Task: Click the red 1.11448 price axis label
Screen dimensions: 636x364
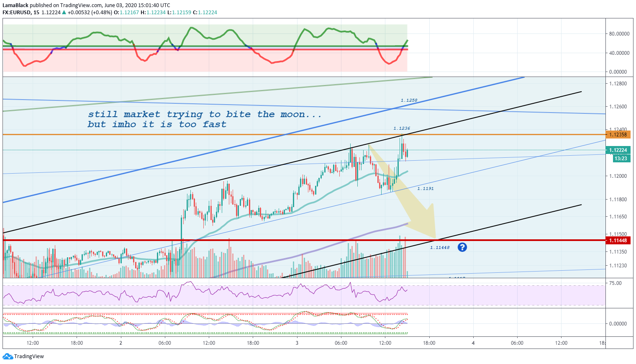Action: [618, 241]
